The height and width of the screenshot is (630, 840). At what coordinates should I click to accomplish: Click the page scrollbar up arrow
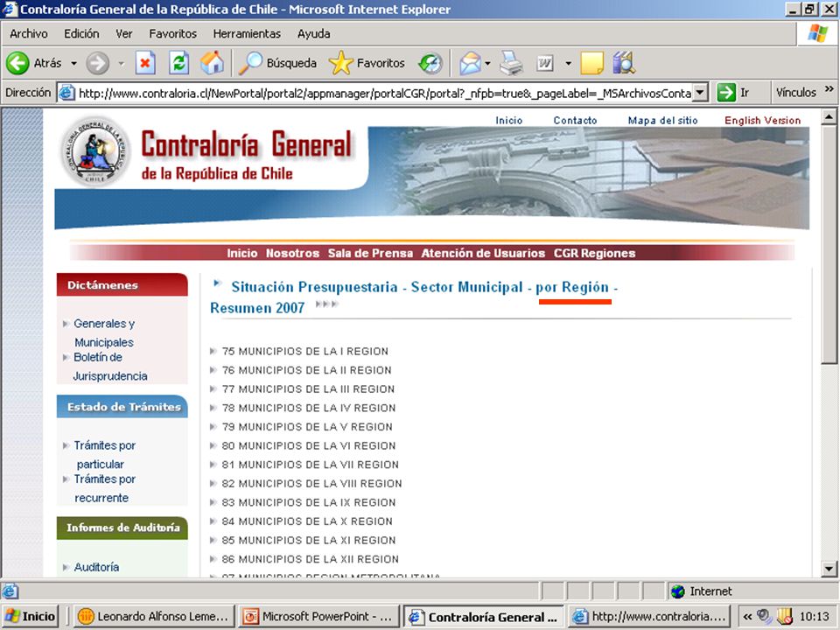(x=829, y=116)
